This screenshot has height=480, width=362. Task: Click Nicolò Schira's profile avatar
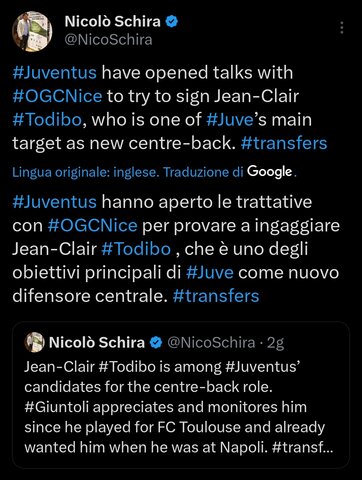tap(32, 31)
